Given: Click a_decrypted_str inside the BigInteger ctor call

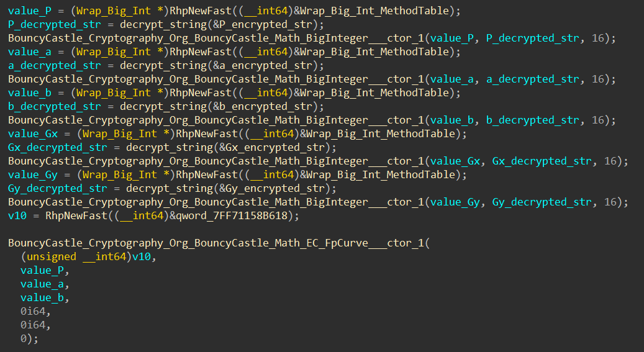Looking at the screenshot, I should pyautogui.click(x=533, y=79).
